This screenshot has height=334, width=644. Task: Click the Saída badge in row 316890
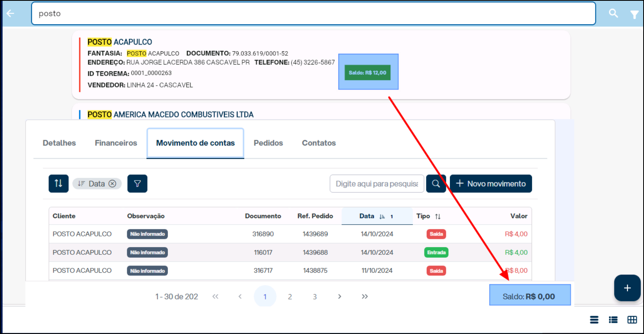click(x=436, y=234)
